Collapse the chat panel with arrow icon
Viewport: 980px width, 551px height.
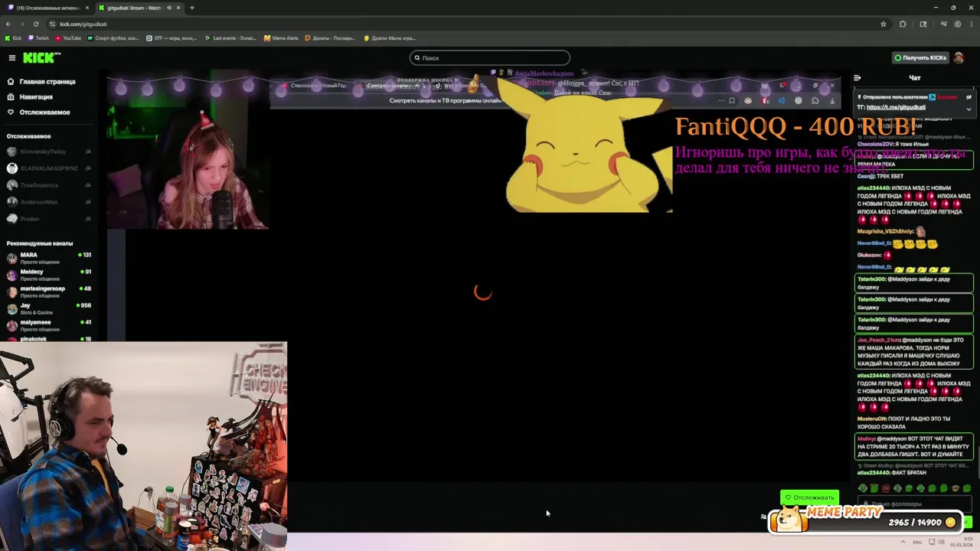click(x=857, y=77)
